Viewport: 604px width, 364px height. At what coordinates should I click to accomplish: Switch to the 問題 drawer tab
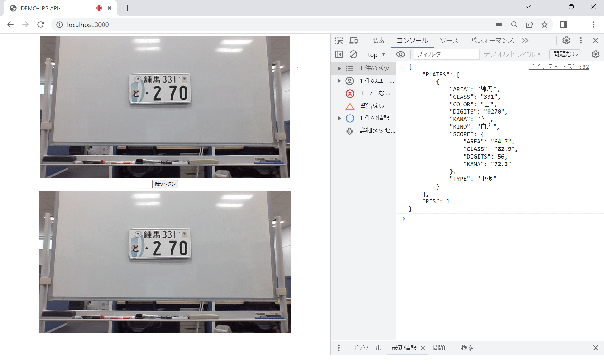tap(439, 348)
